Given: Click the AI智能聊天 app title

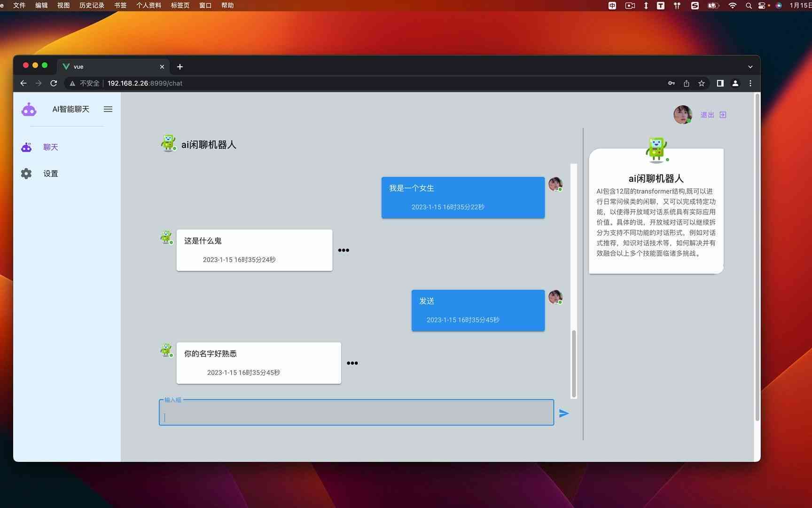Looking at the screenshot, I should [x=70, y=109].
